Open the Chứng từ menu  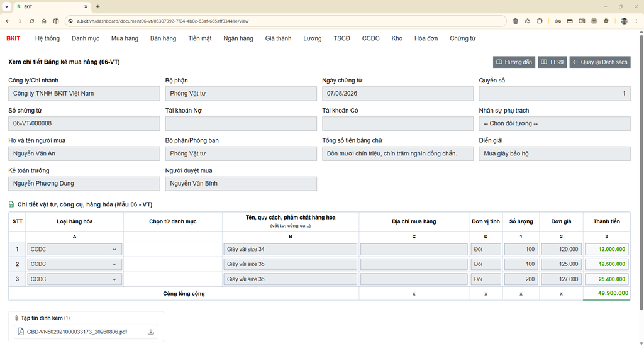pos(462,38)
